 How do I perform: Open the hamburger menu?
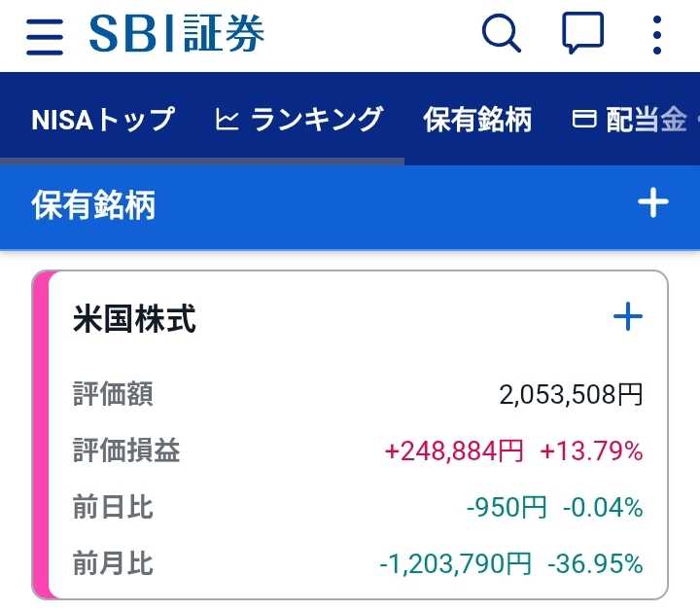click(45, 37)
